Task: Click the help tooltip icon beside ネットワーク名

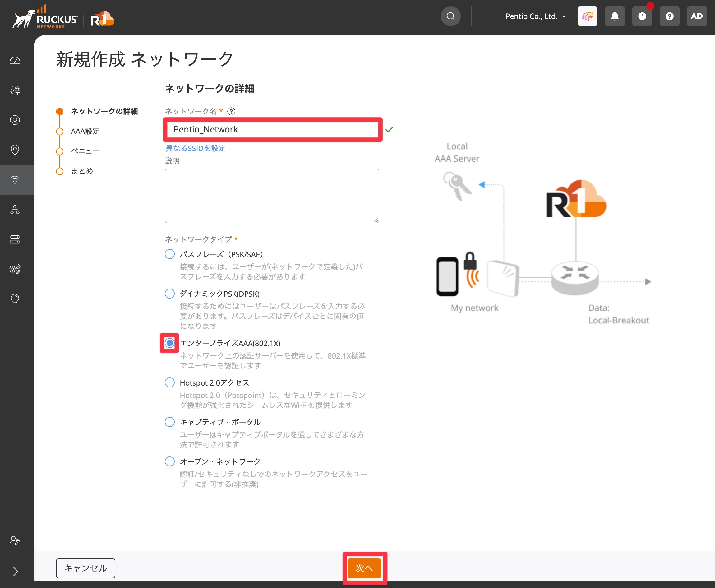Action: [231, 111]
